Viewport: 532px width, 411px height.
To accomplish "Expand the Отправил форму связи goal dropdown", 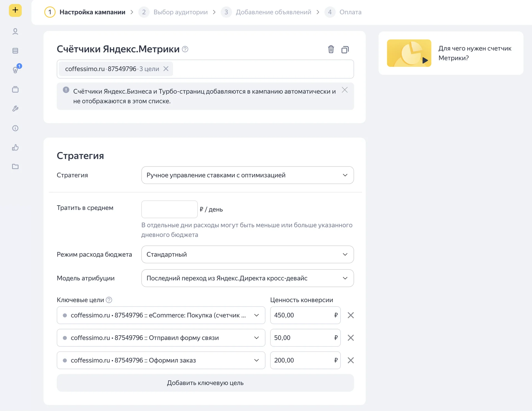I will (x=161, y=338).
